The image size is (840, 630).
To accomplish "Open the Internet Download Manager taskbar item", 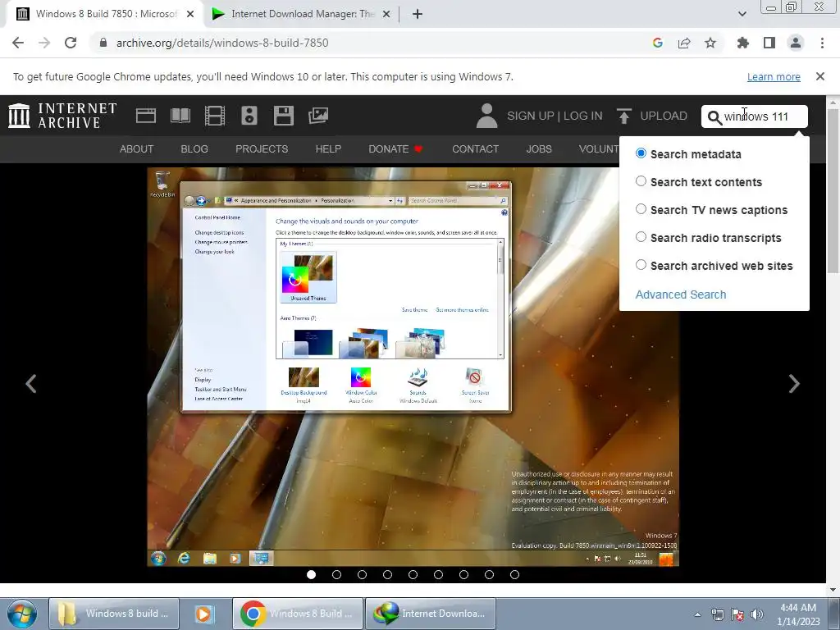I will click(x=430, y=614).
